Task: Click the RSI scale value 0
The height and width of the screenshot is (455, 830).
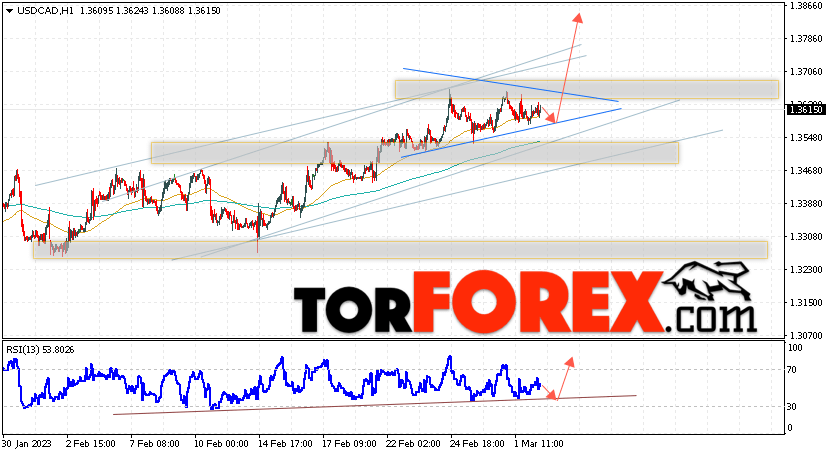Action: coord(790,427)
